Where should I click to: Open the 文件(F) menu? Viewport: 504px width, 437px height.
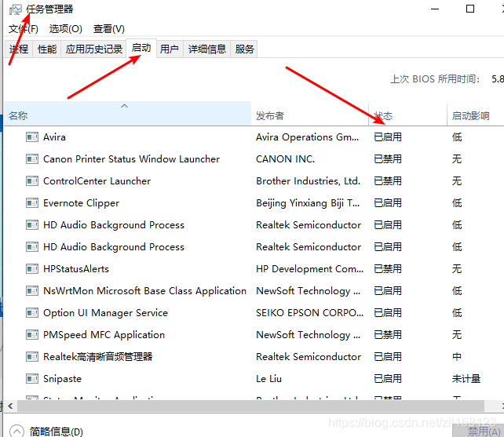[23, 29]
